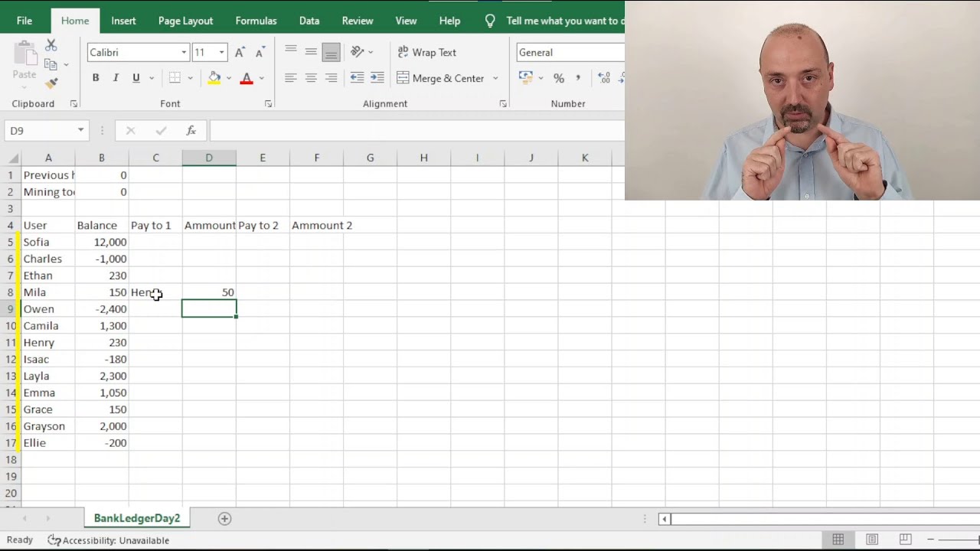The height and width of the screenshot is (551, 980).
Task: Apply red Font Color A
Action: click(247, 78)
